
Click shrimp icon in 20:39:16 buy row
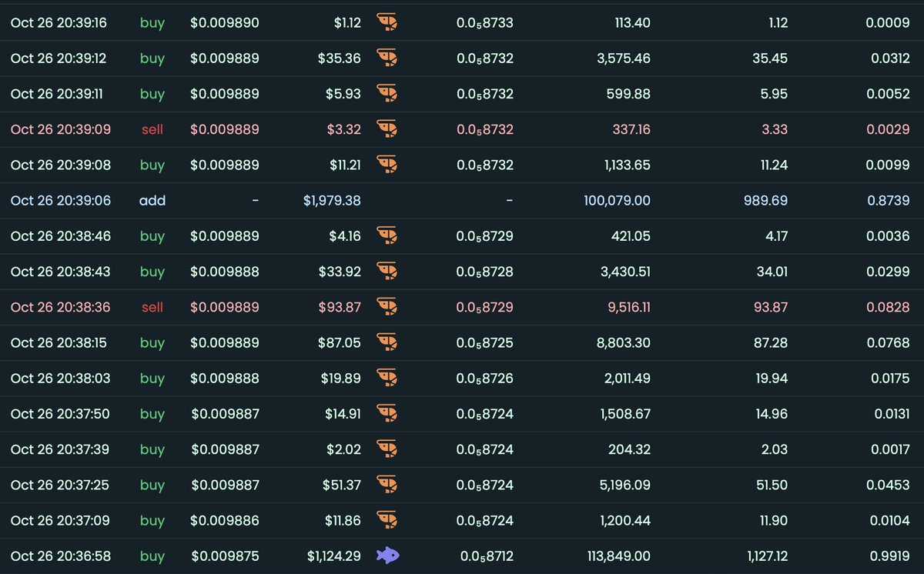(x=387, y=23)
